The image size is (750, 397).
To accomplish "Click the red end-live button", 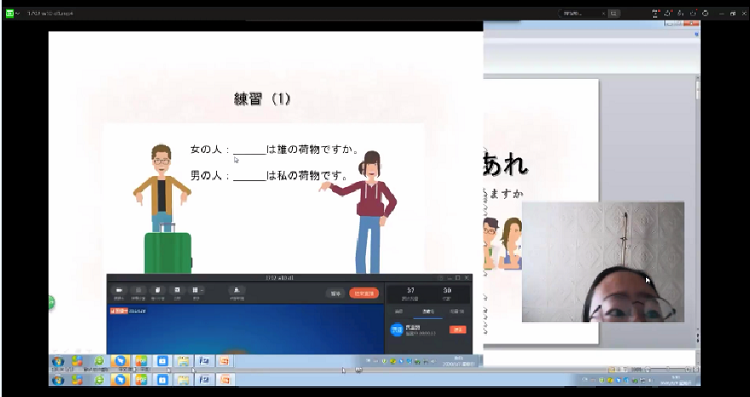I will pyautogui.click(x=364, y=293).
